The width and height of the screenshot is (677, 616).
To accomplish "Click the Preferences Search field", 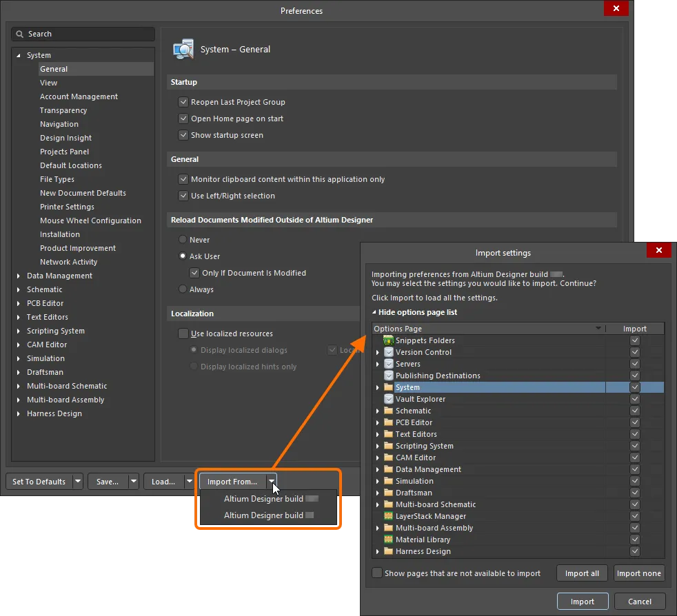I will point(83,34).
